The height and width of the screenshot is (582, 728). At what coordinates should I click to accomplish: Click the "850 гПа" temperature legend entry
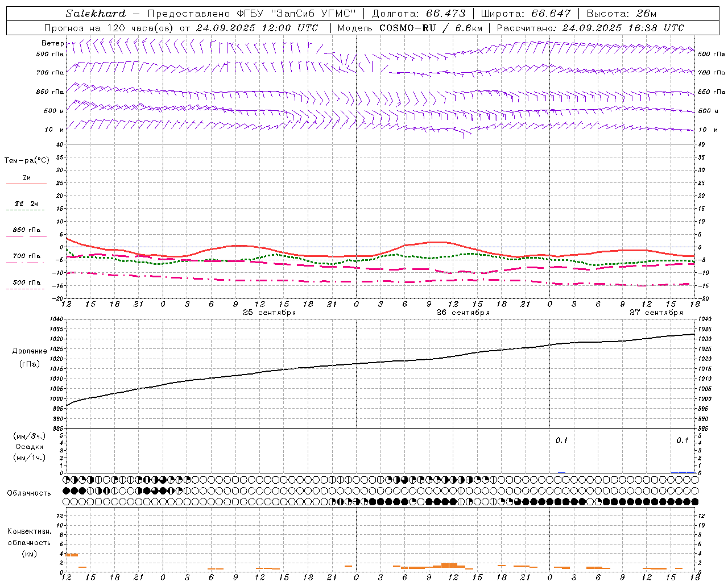(x=27, y=230)
